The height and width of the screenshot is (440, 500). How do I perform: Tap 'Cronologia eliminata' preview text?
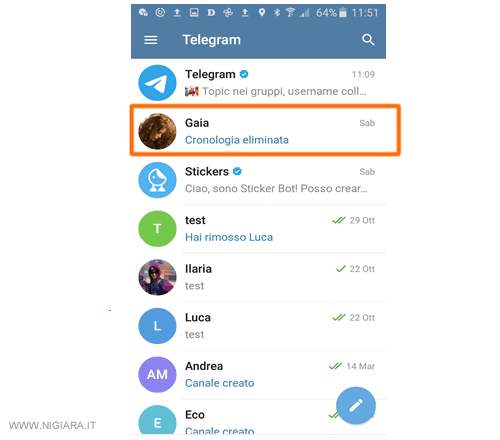pos(237,140)
